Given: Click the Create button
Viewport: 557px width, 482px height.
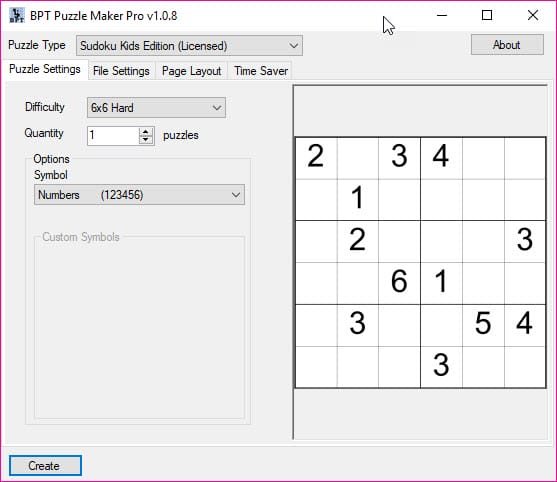Looking at the screenshot, I should tap(45, 466).
